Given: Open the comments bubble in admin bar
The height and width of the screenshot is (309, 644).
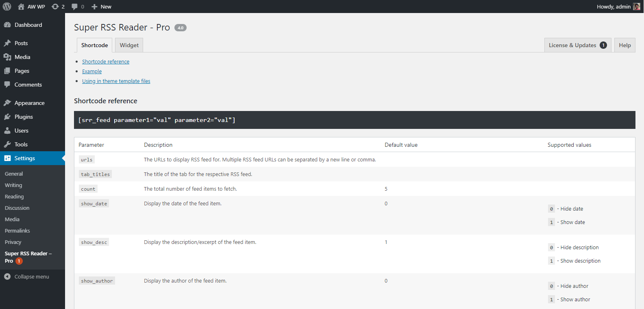Looking at the screenshot, I should point(74,7).
